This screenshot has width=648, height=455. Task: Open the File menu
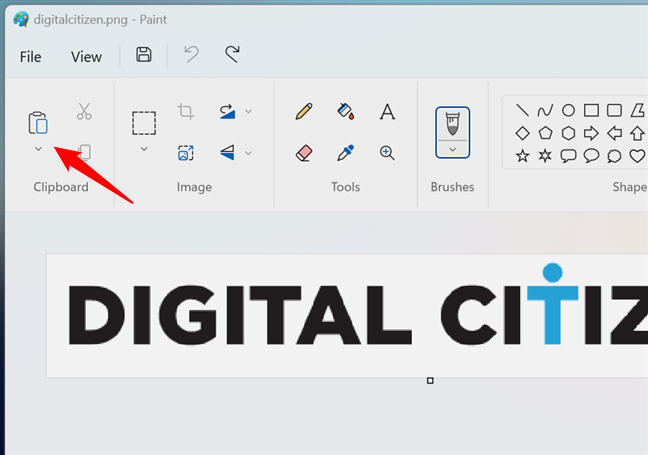coord(31,57)
